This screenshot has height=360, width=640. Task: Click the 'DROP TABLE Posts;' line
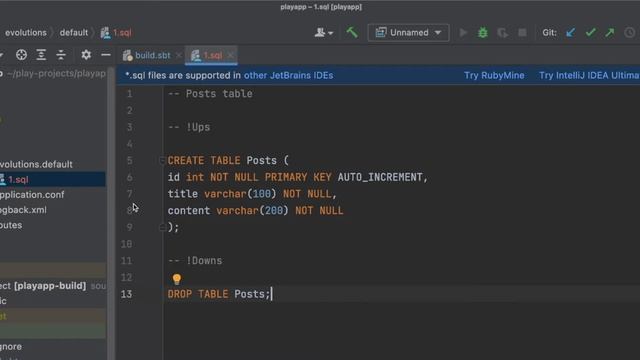pyautogui.click(x=219, y=294)
